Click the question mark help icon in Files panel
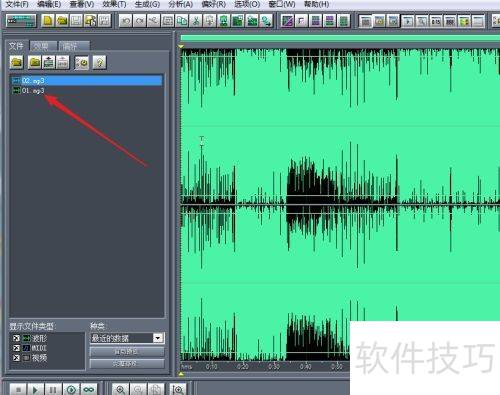The width and height of the screenshot is (500, 395). click(100, 62)
